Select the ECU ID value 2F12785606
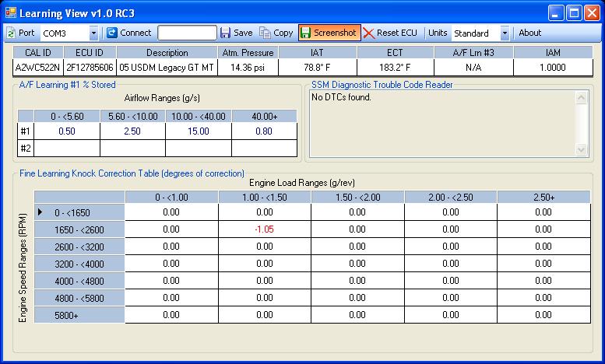605x364 pixels. coord(90,68)
